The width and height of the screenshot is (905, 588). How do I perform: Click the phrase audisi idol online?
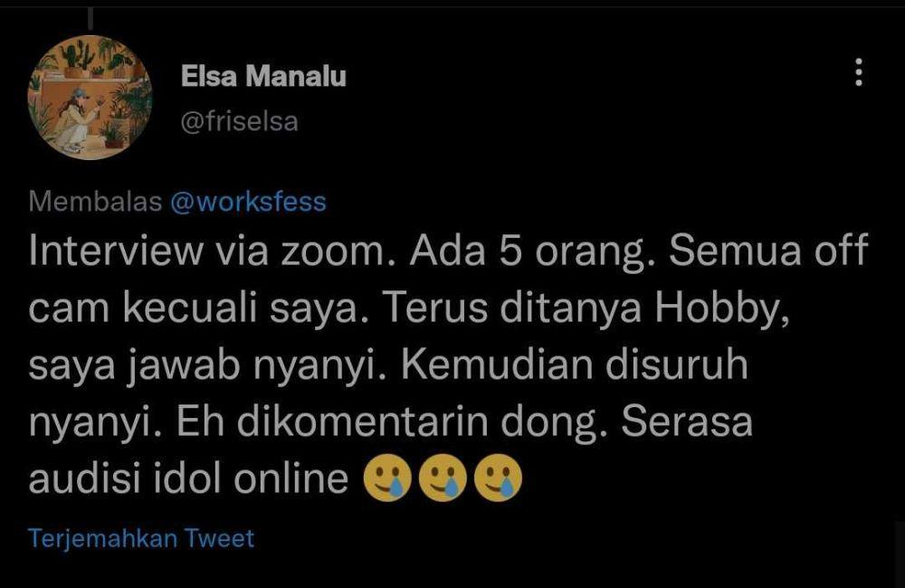pyautogui.click(x=188, y=479)
